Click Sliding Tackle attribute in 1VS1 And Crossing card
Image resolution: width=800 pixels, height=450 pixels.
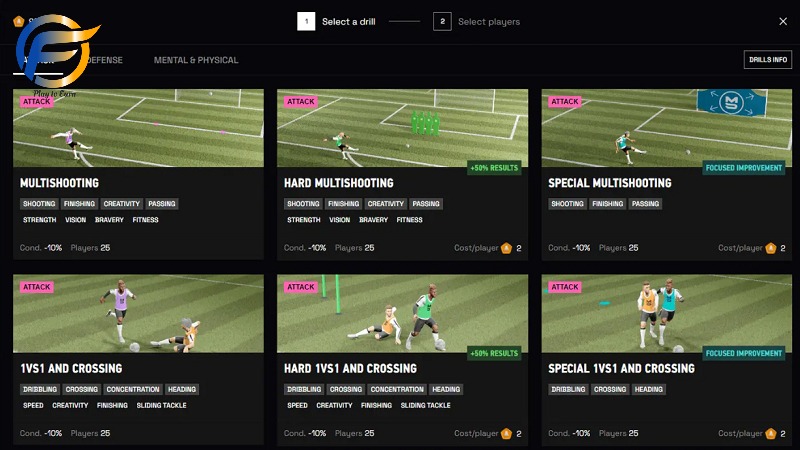click(161, 406)
